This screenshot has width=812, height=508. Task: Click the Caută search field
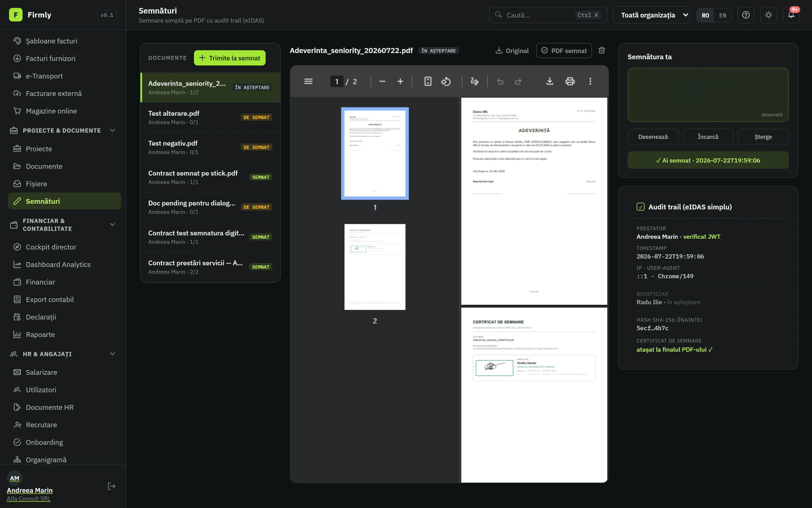coord(548,15)
